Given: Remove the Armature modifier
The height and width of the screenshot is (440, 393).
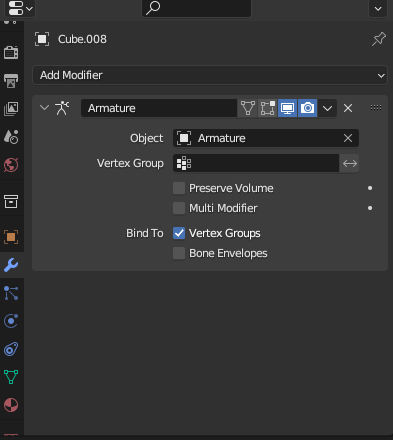Looking at the screenshot, I should [348, 108].
